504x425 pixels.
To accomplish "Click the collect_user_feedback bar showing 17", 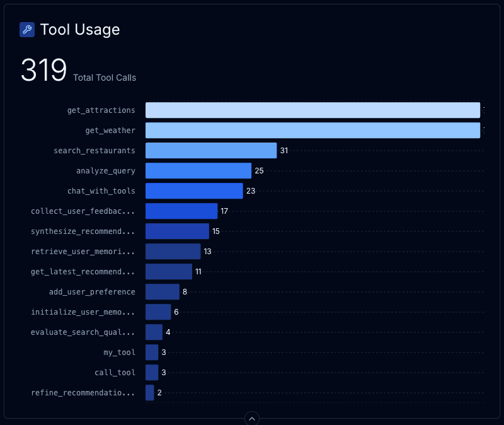I will [181, 211].
